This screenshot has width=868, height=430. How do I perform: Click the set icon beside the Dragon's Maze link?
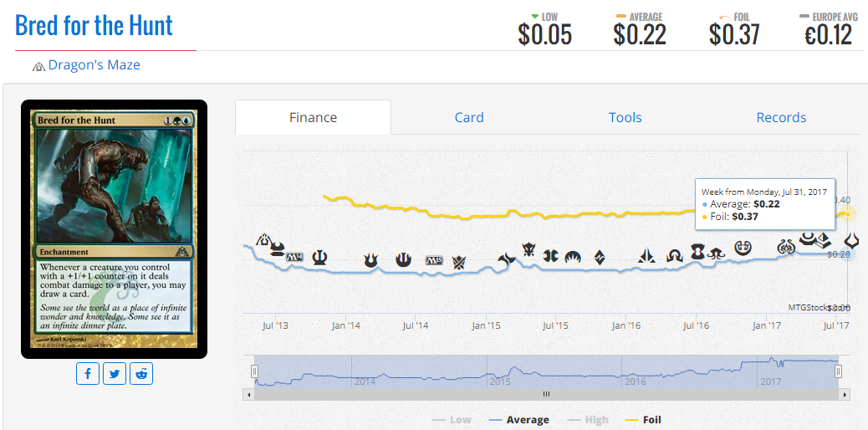(x=38, y=66)
